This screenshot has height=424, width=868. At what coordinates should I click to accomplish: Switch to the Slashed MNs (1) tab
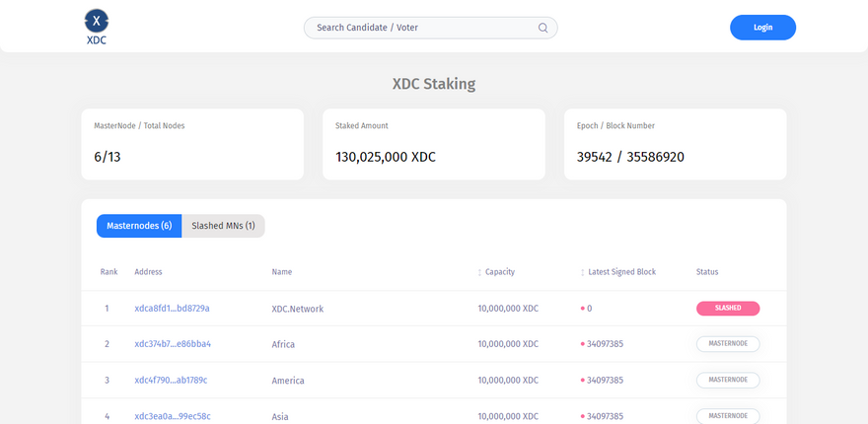223,226
